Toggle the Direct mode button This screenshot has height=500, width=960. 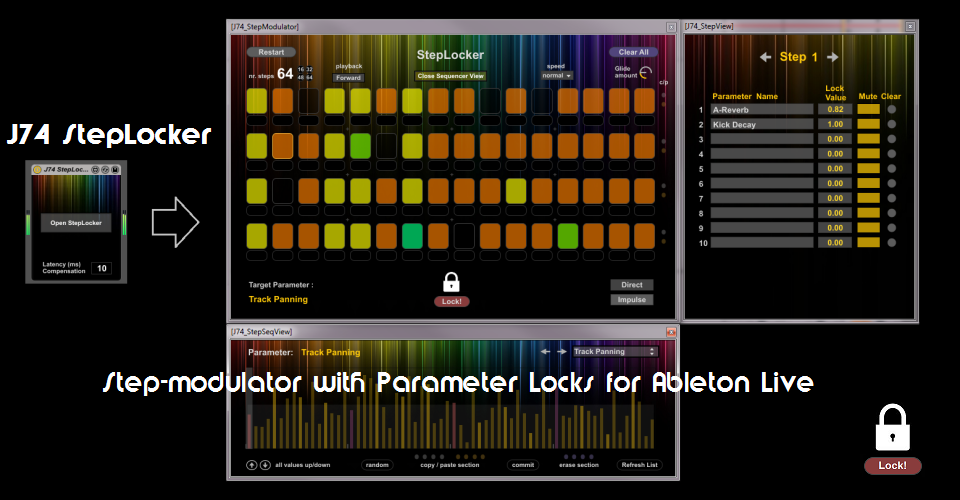click(x=631, y=285)
